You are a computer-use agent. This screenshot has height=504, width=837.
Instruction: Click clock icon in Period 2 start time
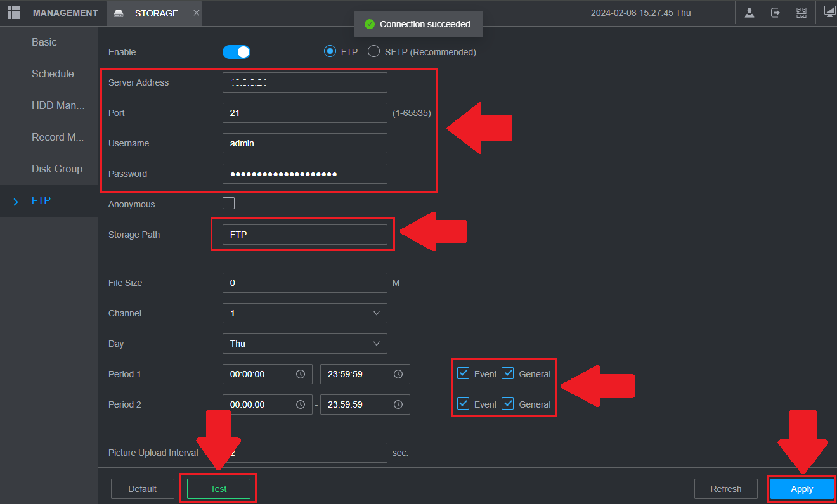coord(301,404)
